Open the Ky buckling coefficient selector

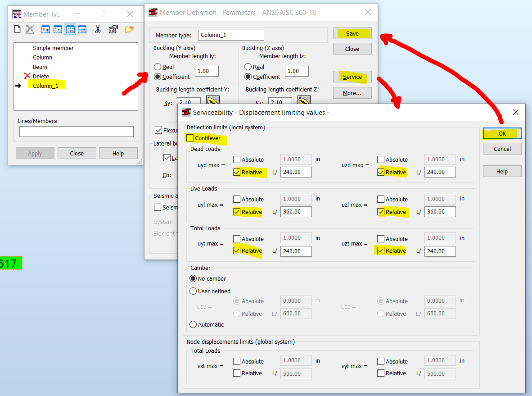pyautogui.click(x=212, y=101)
